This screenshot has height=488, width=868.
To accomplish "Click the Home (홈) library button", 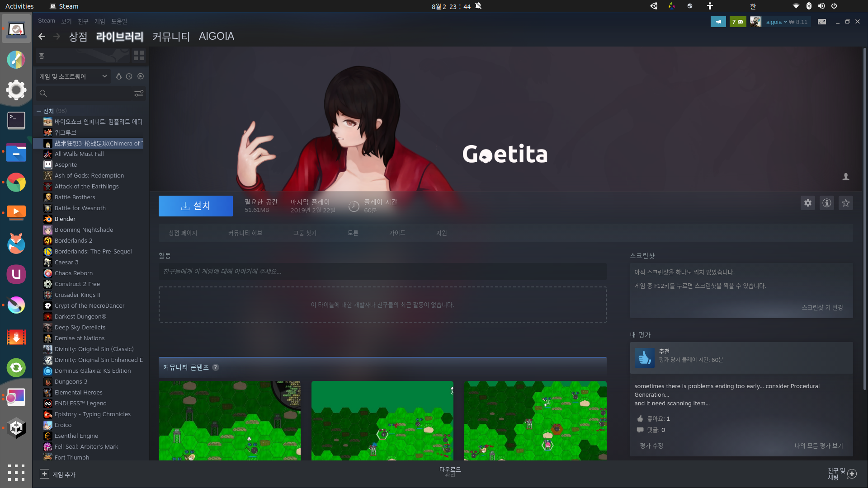I will 83,56.
